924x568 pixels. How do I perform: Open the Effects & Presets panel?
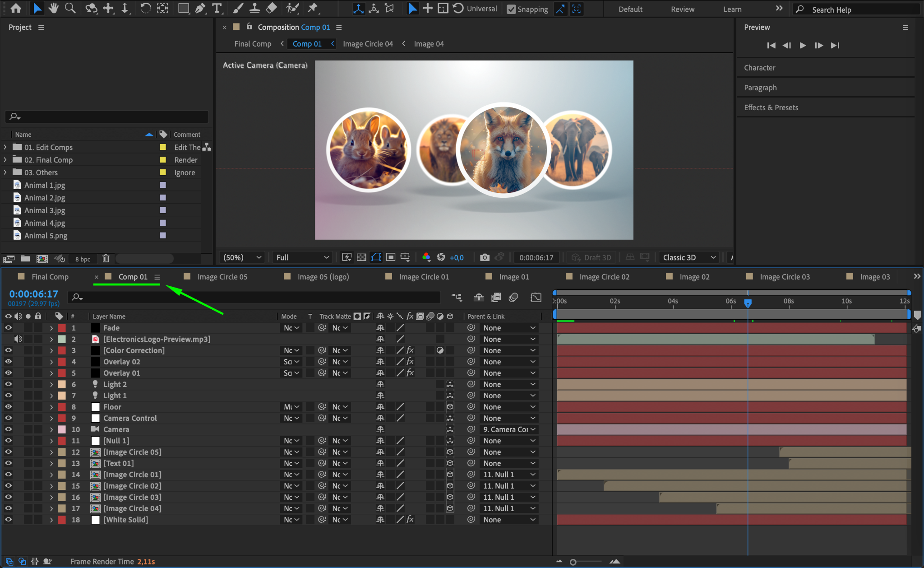(x=771, y=107)
